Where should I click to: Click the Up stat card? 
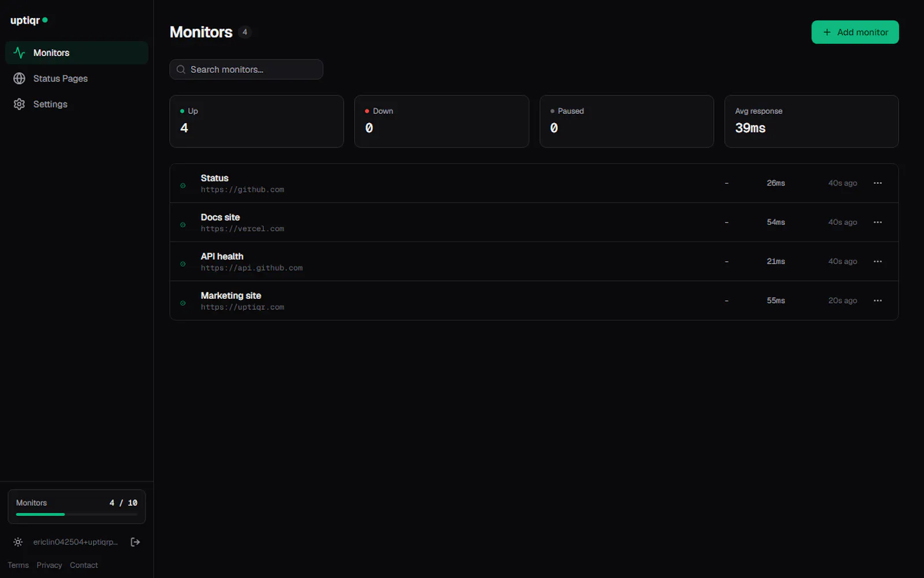point(256,121)
